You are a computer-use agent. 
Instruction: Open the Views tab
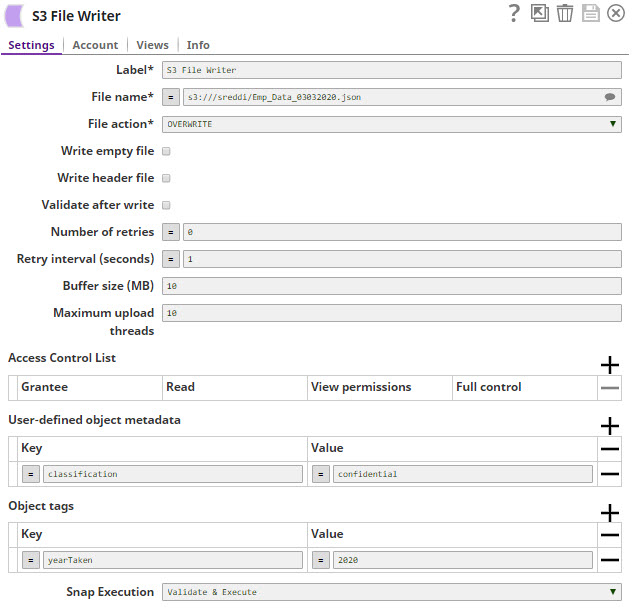[152, 45]
